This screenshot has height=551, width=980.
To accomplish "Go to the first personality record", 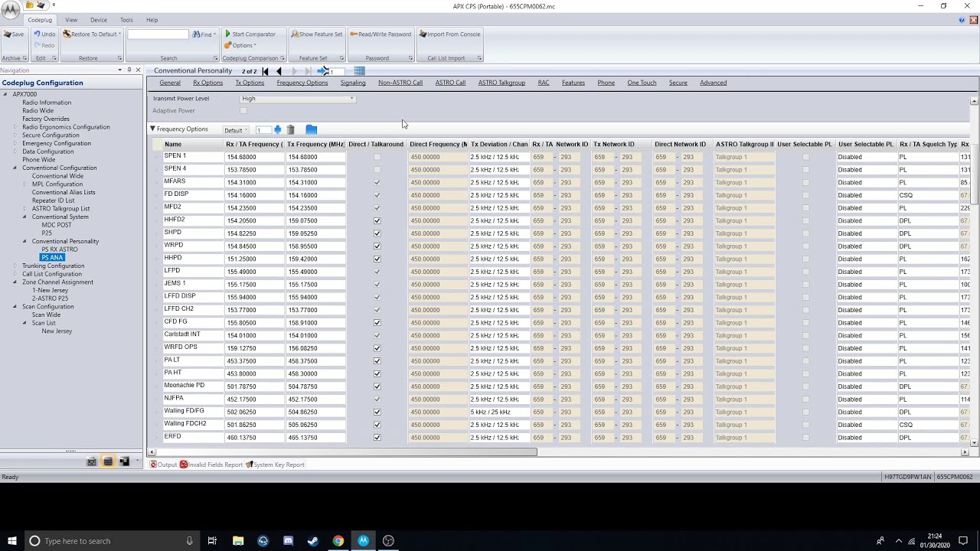I will click(266, 71).
